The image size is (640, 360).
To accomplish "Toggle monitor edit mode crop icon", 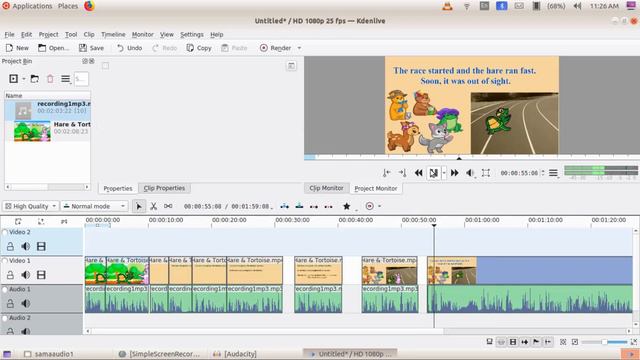I will [486, 173].
